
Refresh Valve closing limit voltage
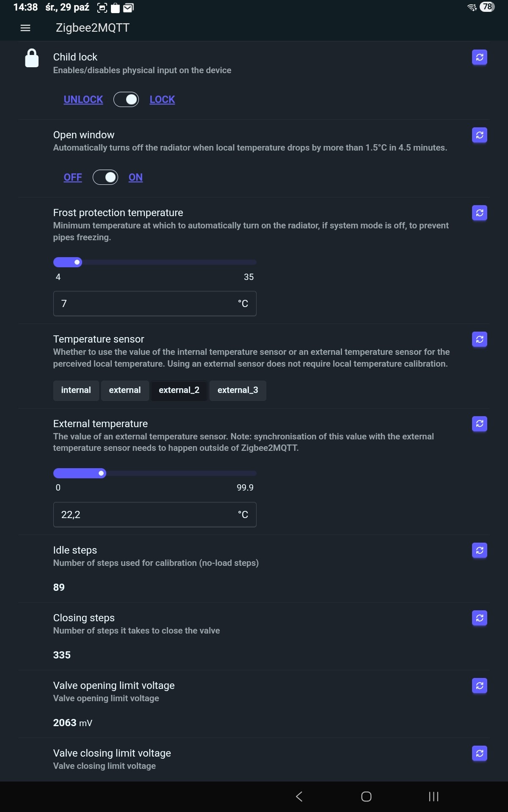point(479,753)
